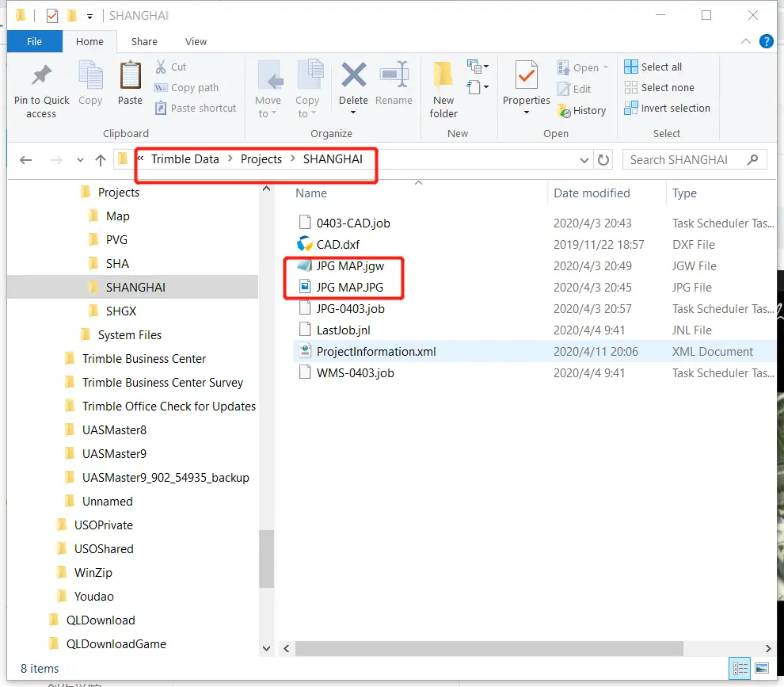Click the Up one level arrow
The width and height of the screenshot is (784, 687).
point(101,160)
